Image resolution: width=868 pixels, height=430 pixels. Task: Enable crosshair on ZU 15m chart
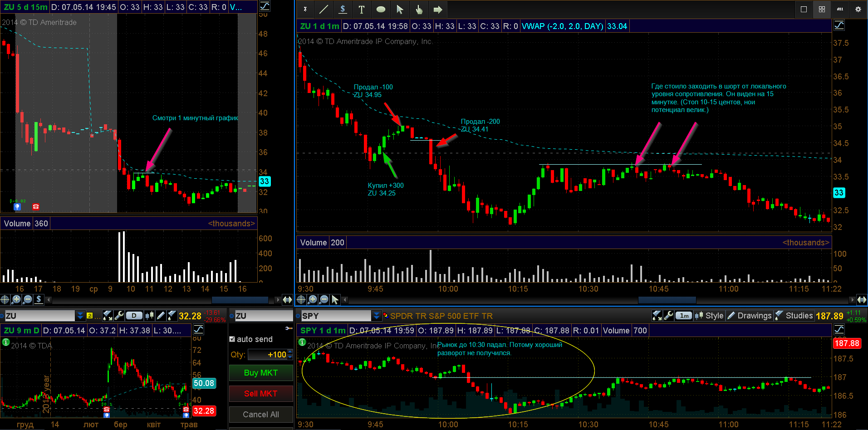[5, 299]
